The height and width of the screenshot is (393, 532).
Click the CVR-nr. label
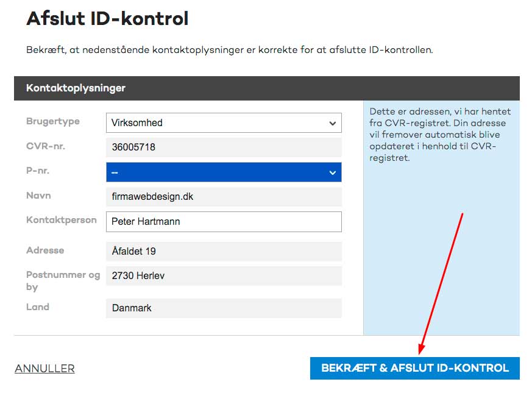click(46, 146)
